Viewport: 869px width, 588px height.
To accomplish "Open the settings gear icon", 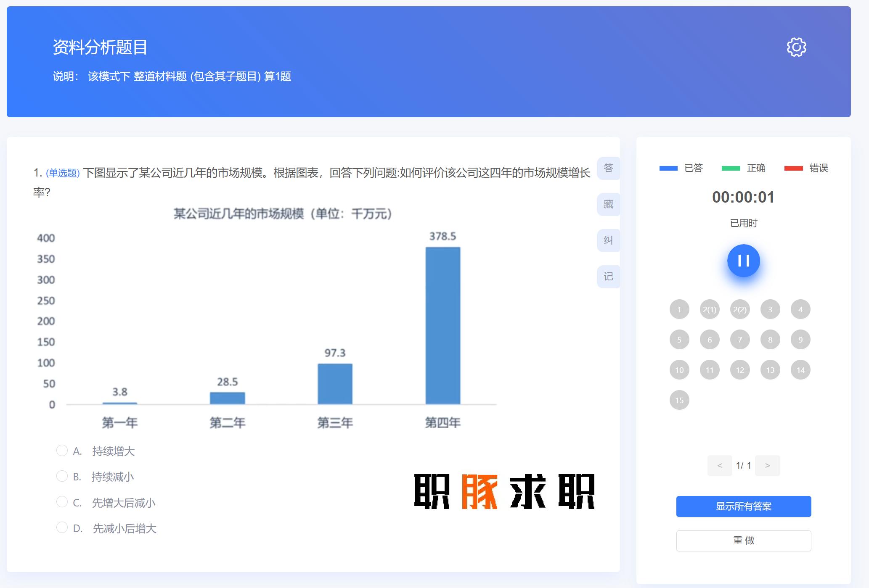I will pyautogui.click(x=796, y=47).
